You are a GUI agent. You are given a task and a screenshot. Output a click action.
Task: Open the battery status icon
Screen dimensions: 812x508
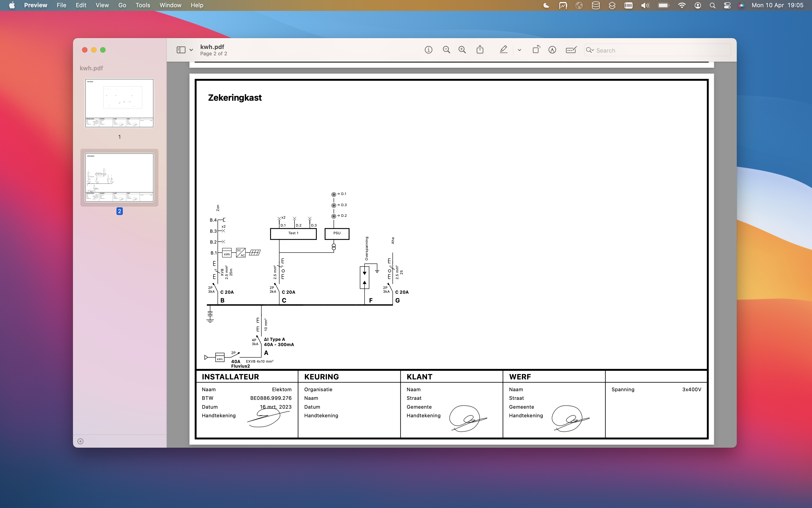(x=664, y=5)
